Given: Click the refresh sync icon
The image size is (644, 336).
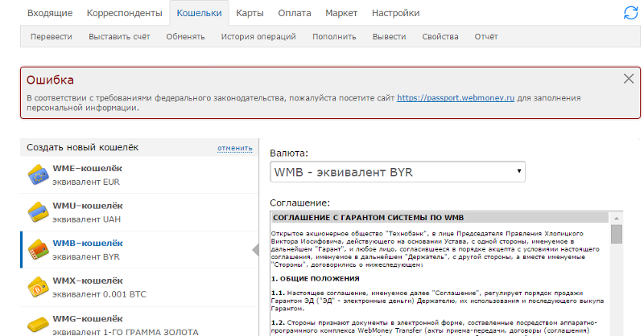Looking at the screenshot, I should pyautogui.click(x=630, y=13).
